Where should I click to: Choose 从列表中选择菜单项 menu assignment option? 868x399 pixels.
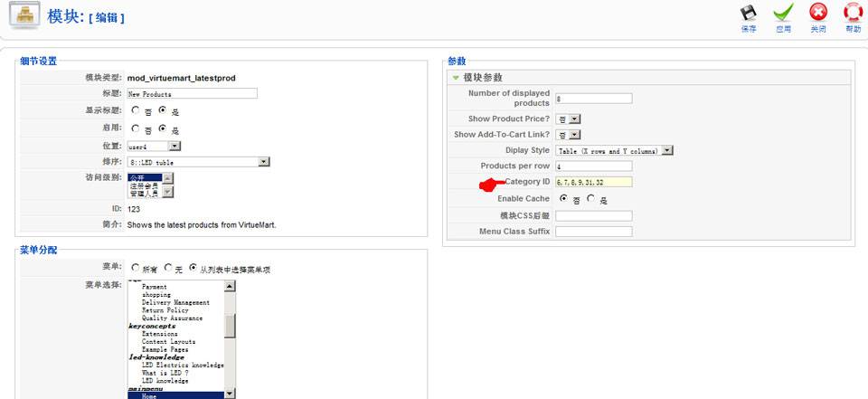193,268
